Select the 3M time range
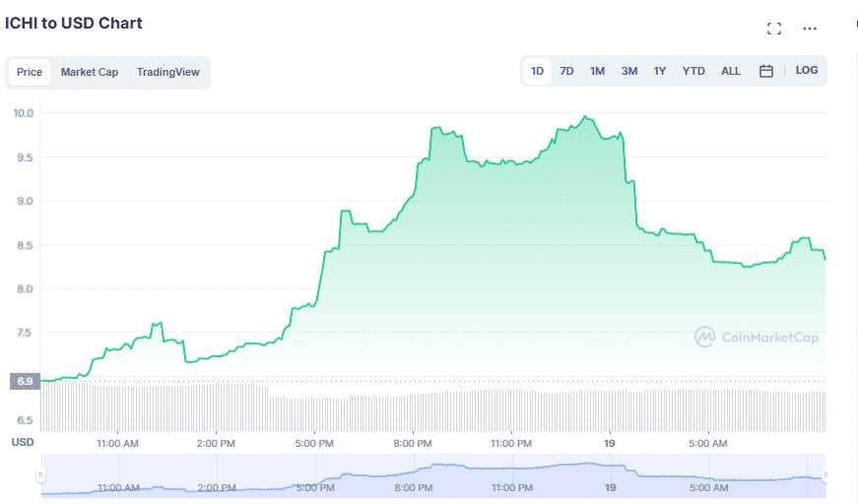This screenshot has height=504, width=858. [x=628, y=71]
